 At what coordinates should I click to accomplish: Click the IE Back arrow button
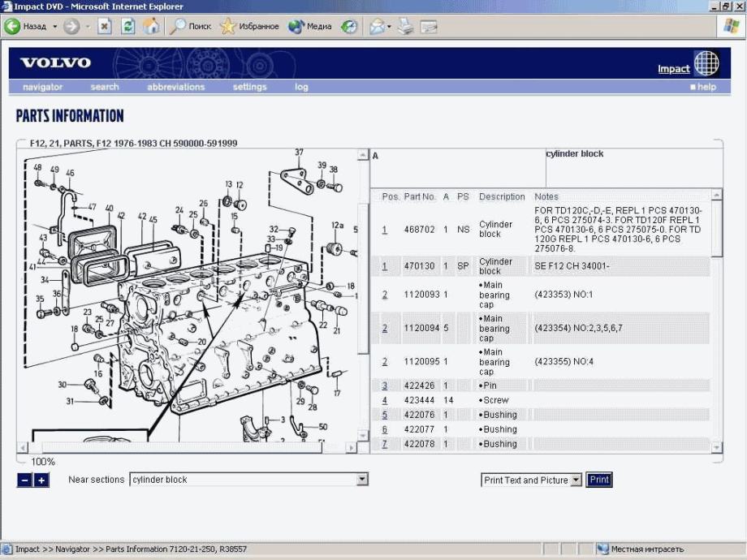click(13, 27)
